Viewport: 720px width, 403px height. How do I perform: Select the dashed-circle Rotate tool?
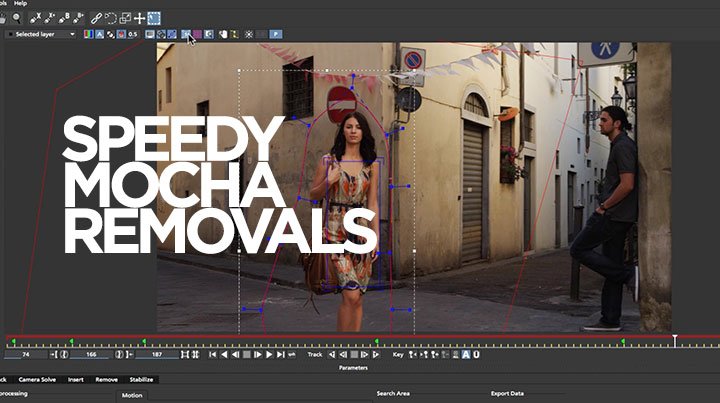111,18
